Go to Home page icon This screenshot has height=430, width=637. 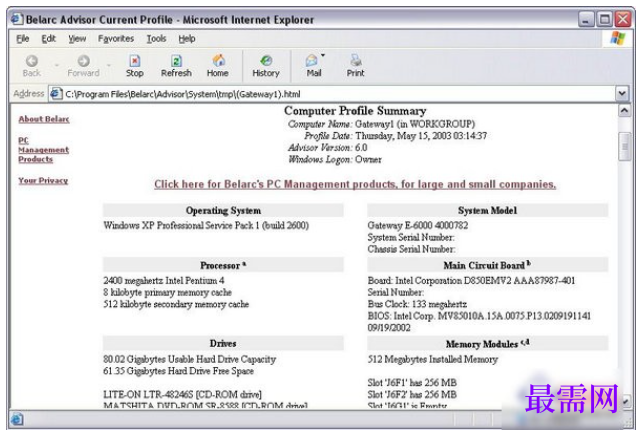pos(219,61)
